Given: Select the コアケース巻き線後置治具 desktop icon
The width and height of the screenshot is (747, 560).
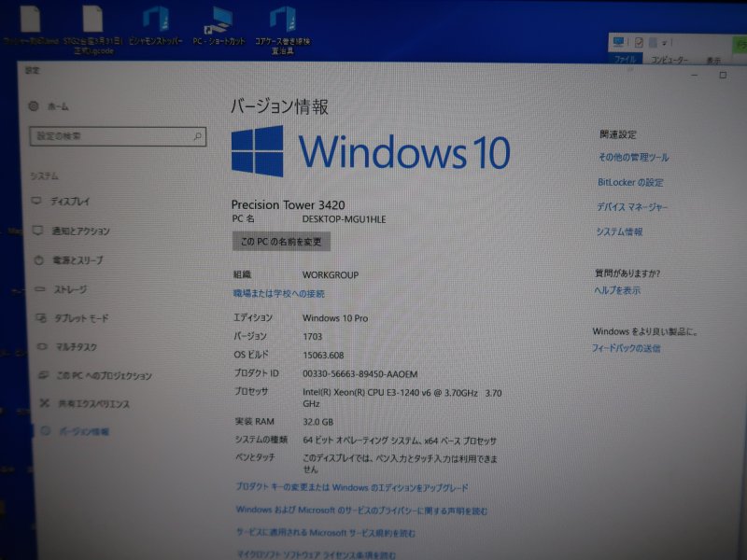Looking at the screenshot, I should (x=283, y=30).
